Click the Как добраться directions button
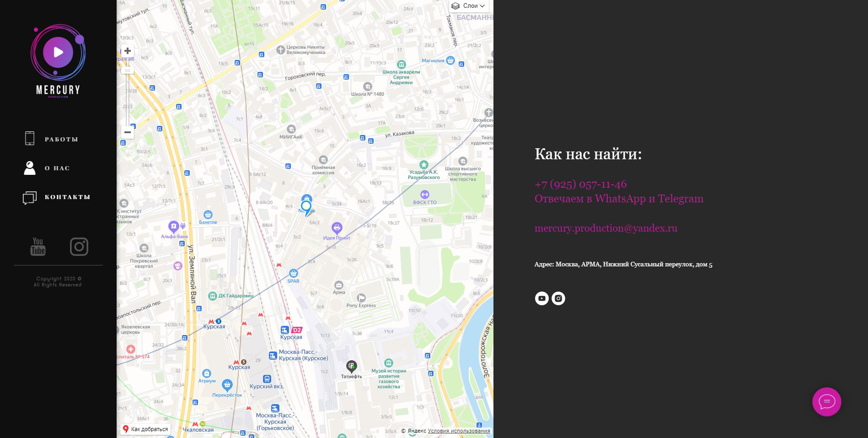 145,429
